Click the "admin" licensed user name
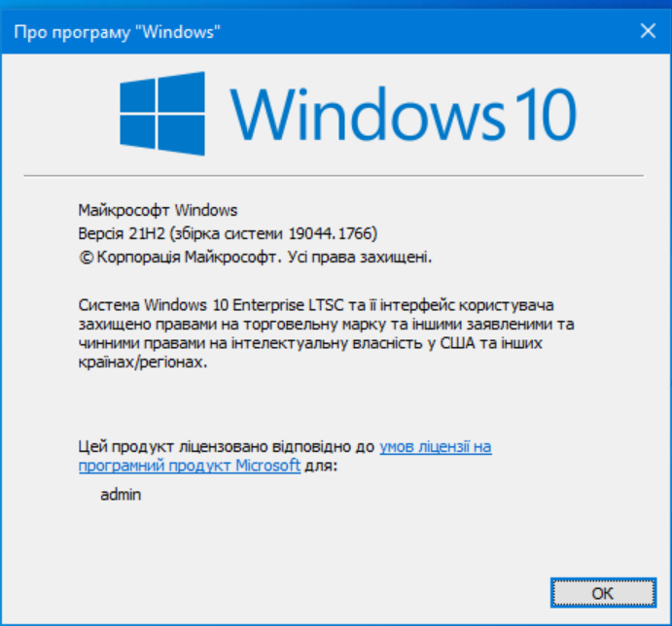Screen dimensions: 672x626 click(121, 495)
